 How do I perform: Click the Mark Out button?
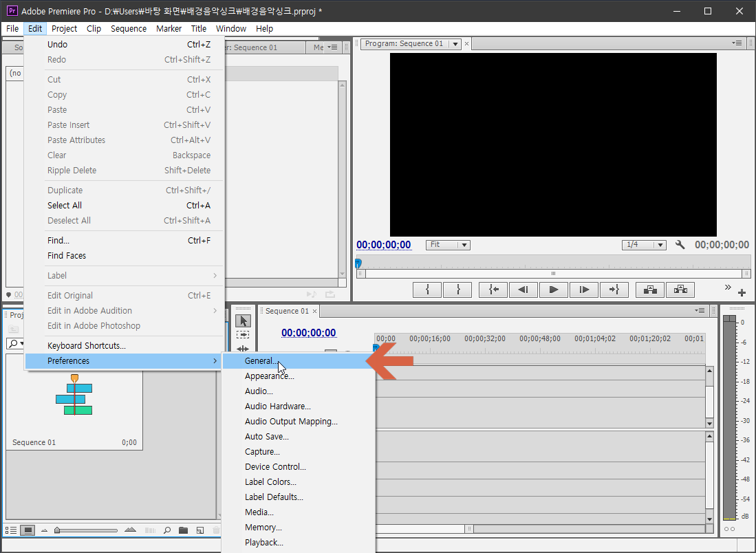[x=457, y=290]
